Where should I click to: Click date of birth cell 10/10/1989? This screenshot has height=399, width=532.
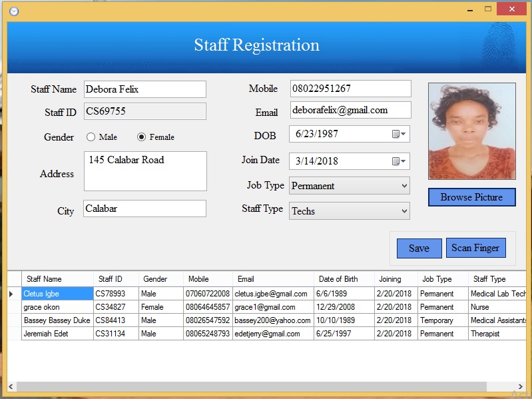point(344,320)
